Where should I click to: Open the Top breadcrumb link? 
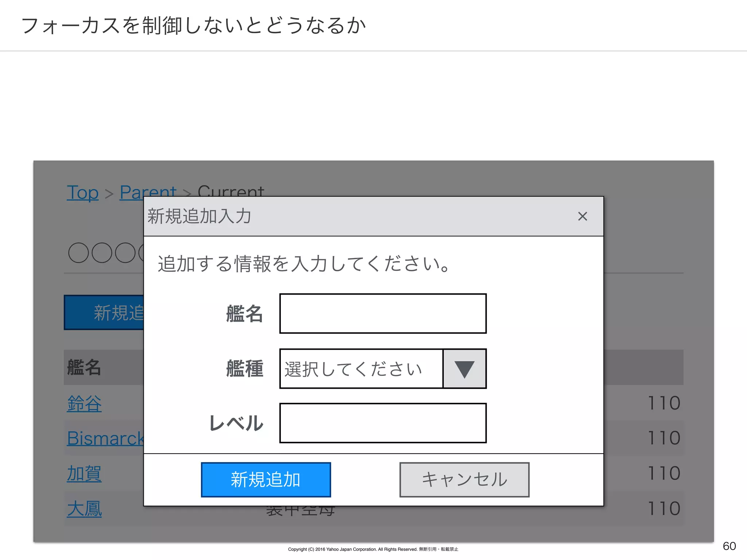click(x=82, y=192)
